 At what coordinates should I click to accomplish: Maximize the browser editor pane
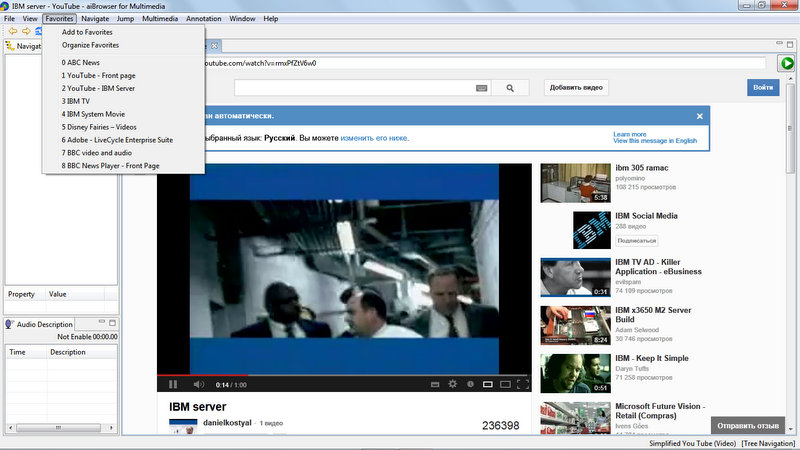point(790,44)
